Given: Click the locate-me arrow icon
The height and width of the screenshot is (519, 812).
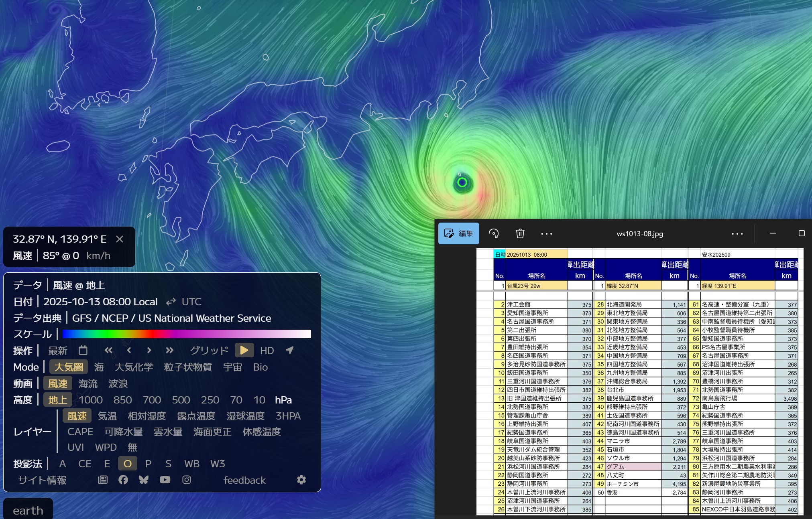Looking at the screenshot, I should (289, 351).
